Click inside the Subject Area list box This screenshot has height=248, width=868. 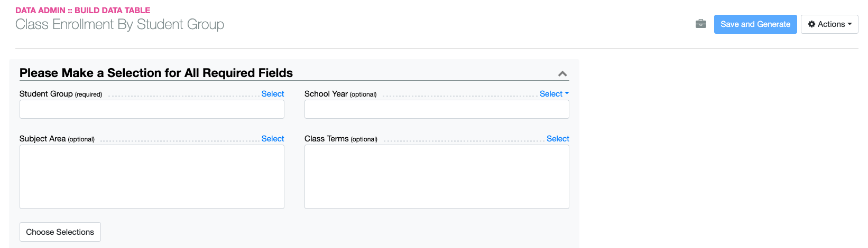(x=152, y=177)
